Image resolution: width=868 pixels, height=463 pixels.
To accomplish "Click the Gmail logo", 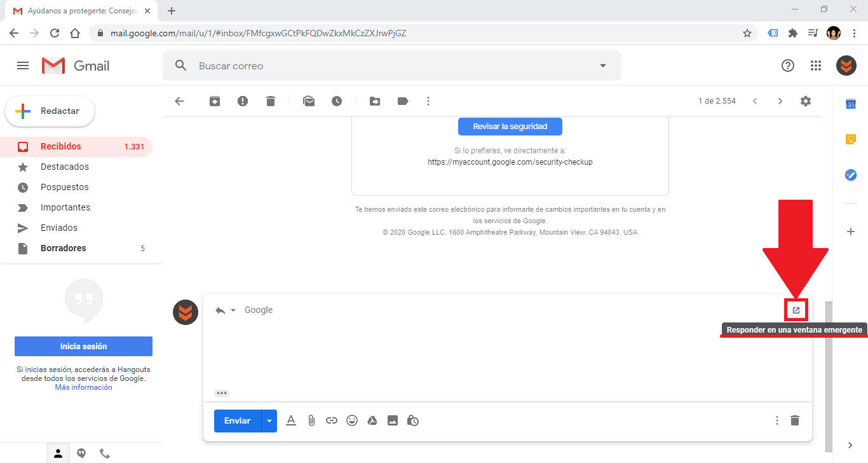I will pos(76,66).
